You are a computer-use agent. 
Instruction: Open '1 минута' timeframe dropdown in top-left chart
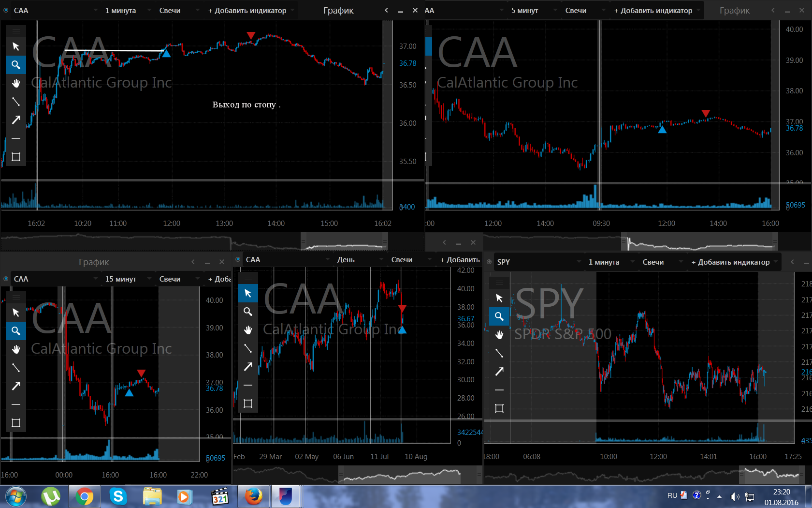(128, 10)
